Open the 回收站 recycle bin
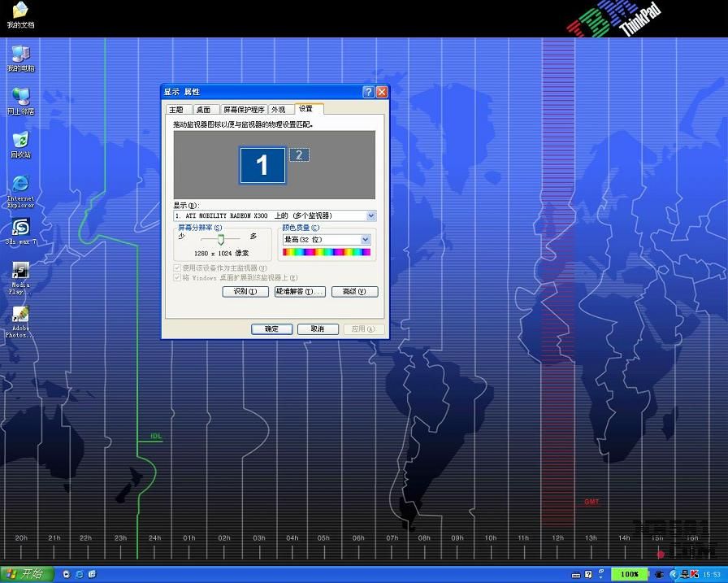The height and width of the screenshot is (583, 728). (x=20, y=141)
